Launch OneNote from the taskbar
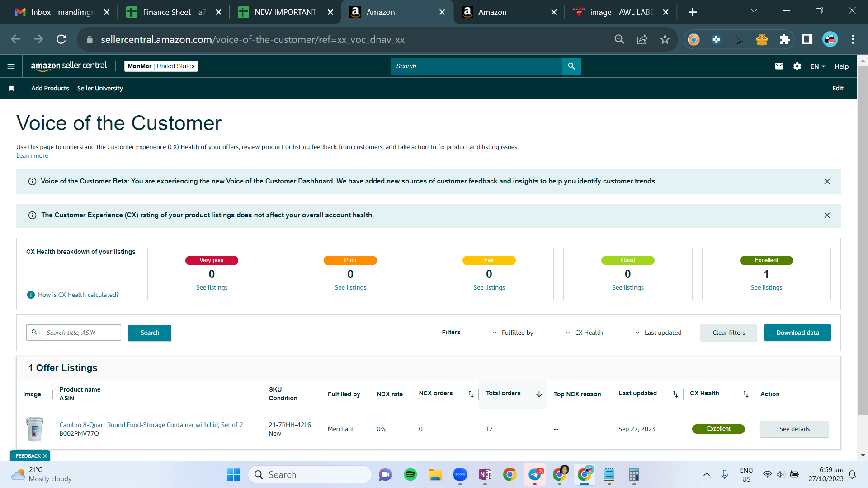 pos(485,474)
